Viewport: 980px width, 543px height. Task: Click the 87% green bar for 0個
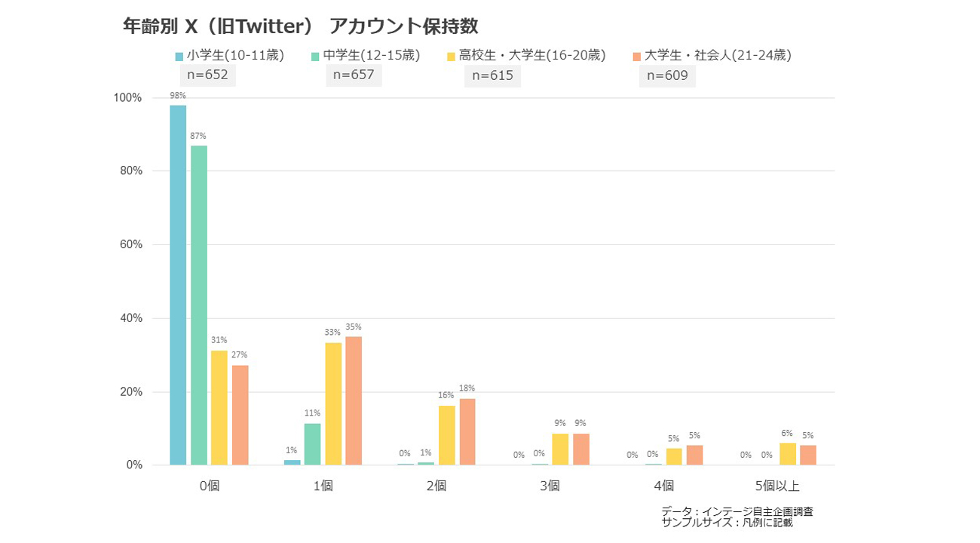[199, 305]
